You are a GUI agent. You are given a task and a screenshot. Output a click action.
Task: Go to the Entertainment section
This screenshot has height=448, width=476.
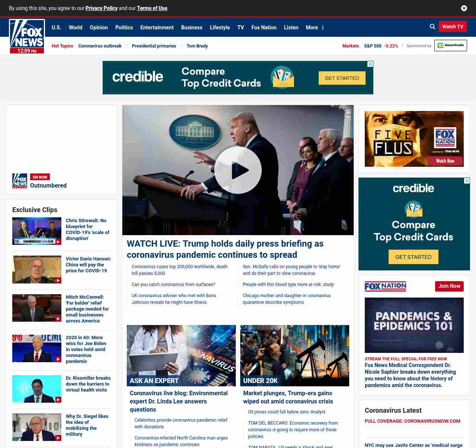click(x=157, y=27)
